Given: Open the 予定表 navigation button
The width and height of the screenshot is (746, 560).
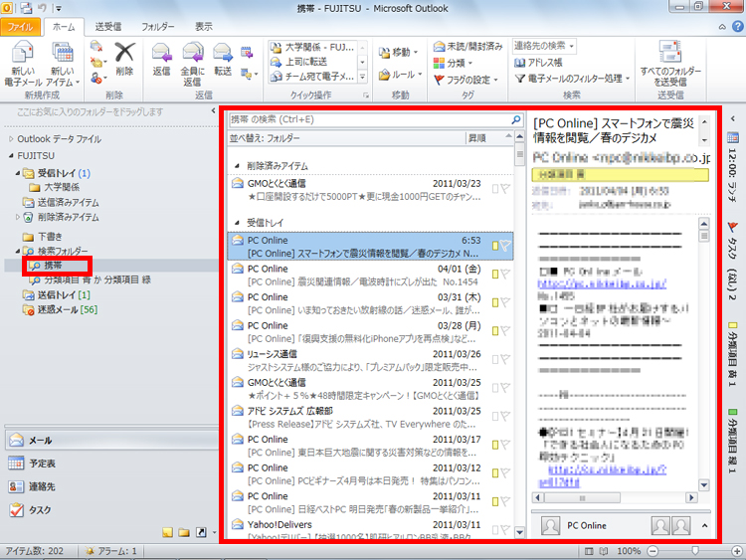Looking at the screenshot, I should tap(111, 463).
